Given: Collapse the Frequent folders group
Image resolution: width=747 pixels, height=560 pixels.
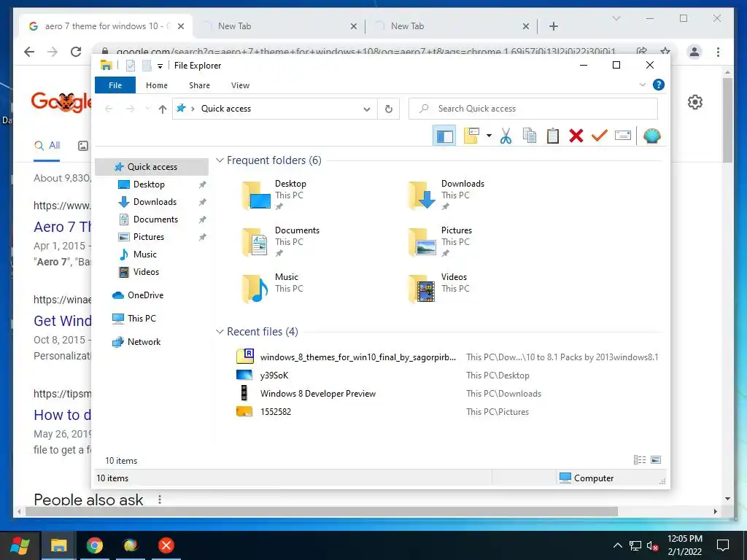Looking at the screenshot, I should pyautogui.click(x=220, y=160).
